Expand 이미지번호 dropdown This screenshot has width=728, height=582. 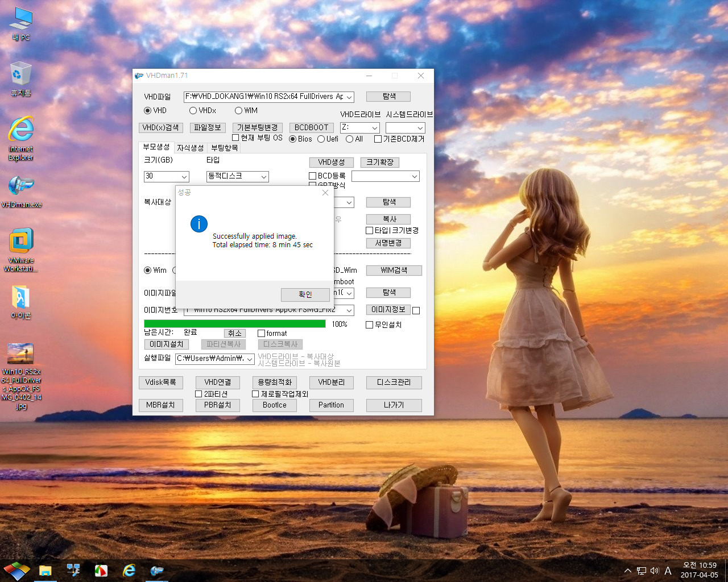coord(349,310)
